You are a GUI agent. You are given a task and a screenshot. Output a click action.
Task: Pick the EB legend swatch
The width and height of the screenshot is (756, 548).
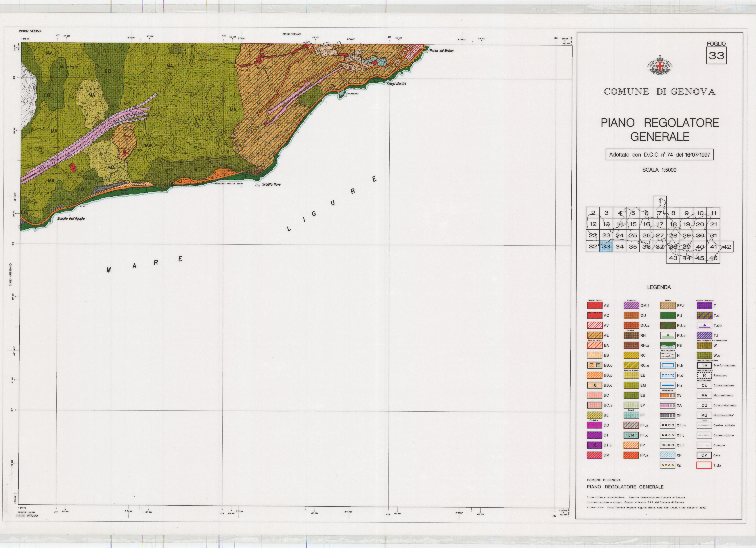631,395
